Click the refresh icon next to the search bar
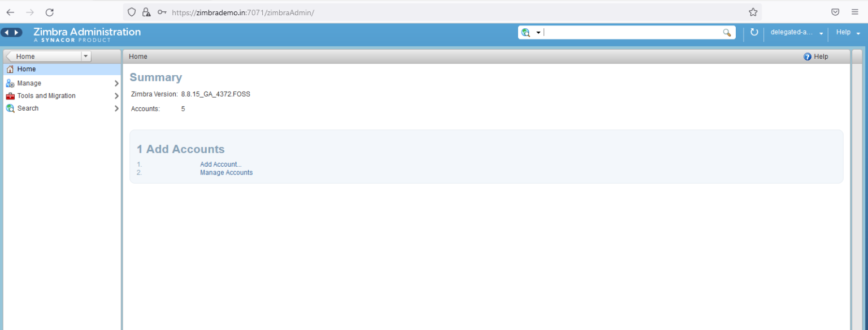The height and width of the screenshot is (330, 868). tap(754, 32)
